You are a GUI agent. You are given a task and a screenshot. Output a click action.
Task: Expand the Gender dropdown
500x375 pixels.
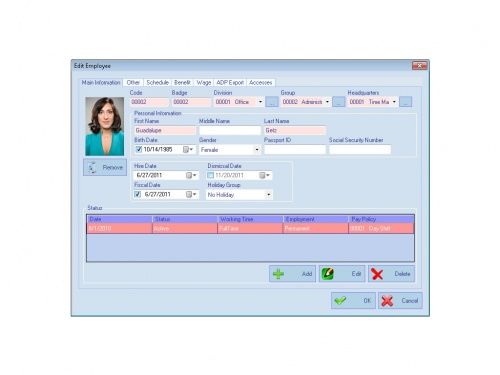point(257,150)
